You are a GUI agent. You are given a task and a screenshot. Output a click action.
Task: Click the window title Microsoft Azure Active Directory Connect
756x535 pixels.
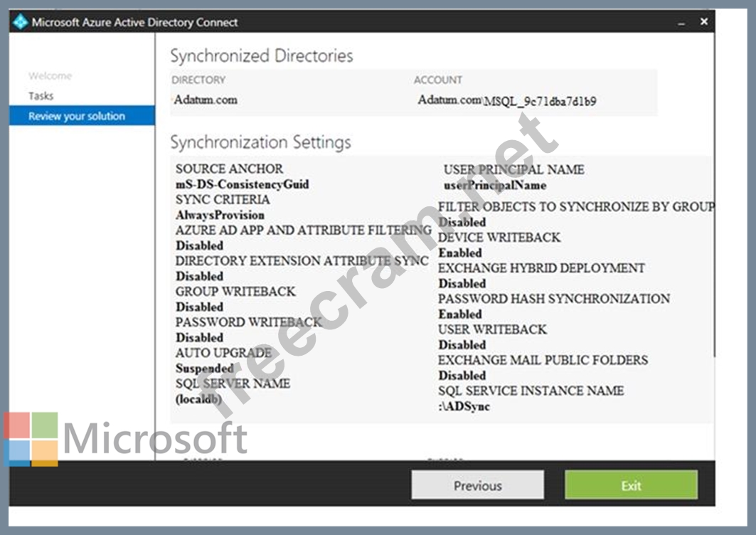click(134, 23)
